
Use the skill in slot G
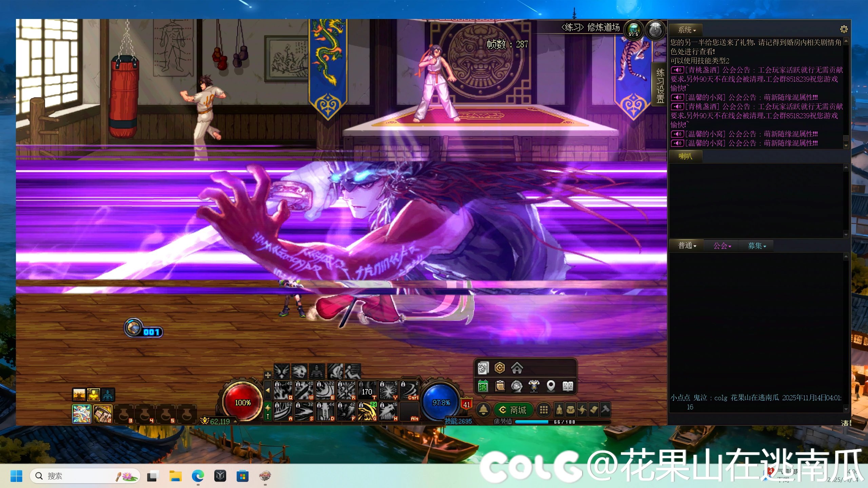368,411
